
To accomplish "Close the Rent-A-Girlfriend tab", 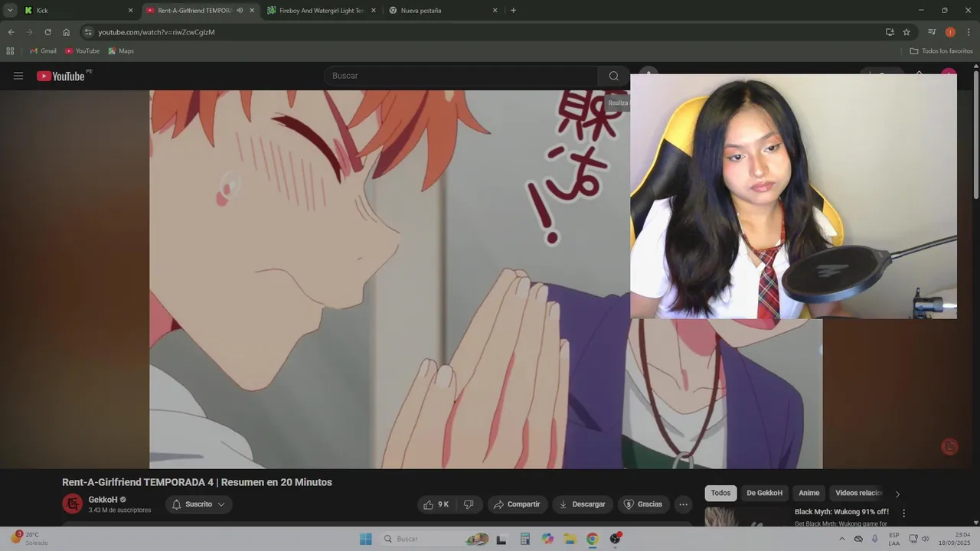I will [x=252, y=11].
